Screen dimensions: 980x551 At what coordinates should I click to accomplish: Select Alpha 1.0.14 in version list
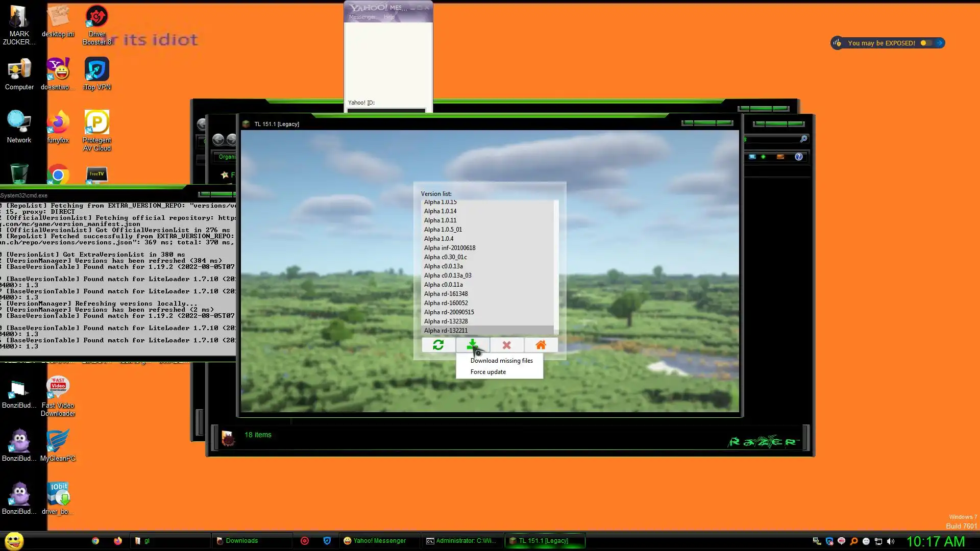tap(440, 211)
